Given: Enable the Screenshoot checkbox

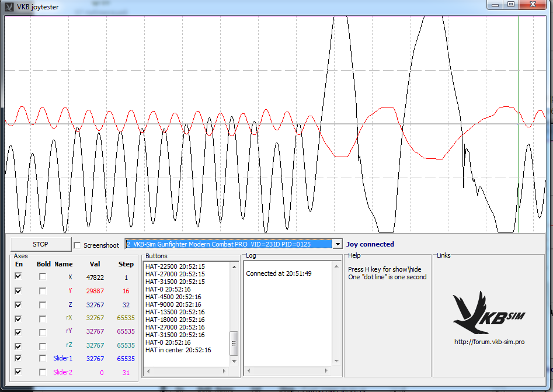Looking at the screenshot, I should [78, 245].
